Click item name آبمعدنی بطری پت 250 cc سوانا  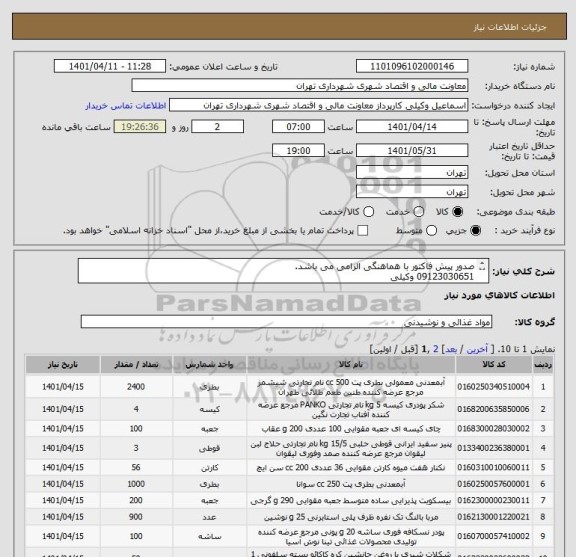350,484
